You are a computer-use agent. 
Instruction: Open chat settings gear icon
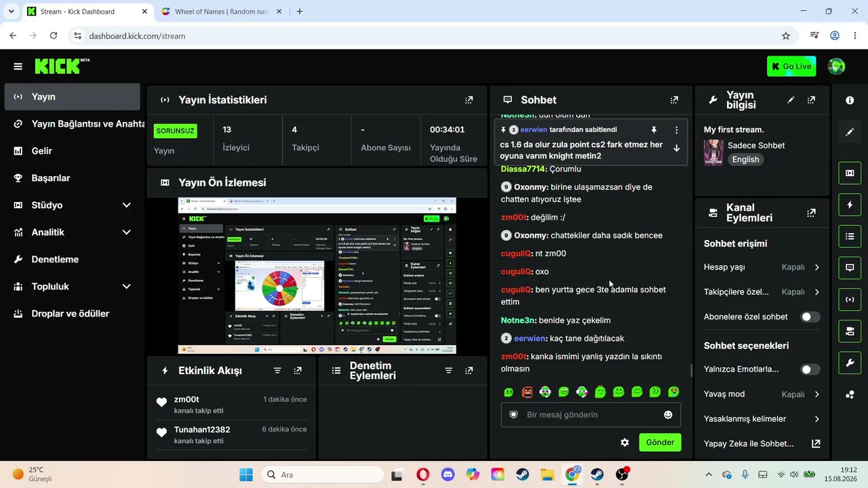(x=625, y=443)
